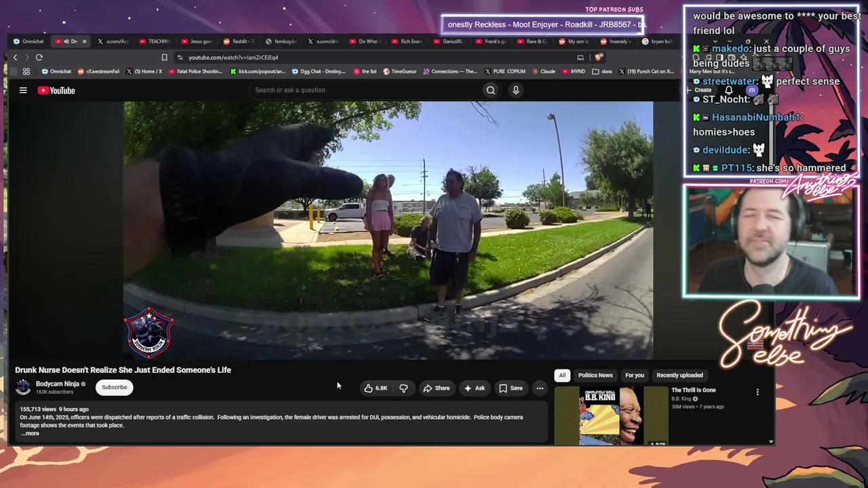Screen dimensions: 868x488
Task: Open the browser apps grid icon
Action: [26, 71]
